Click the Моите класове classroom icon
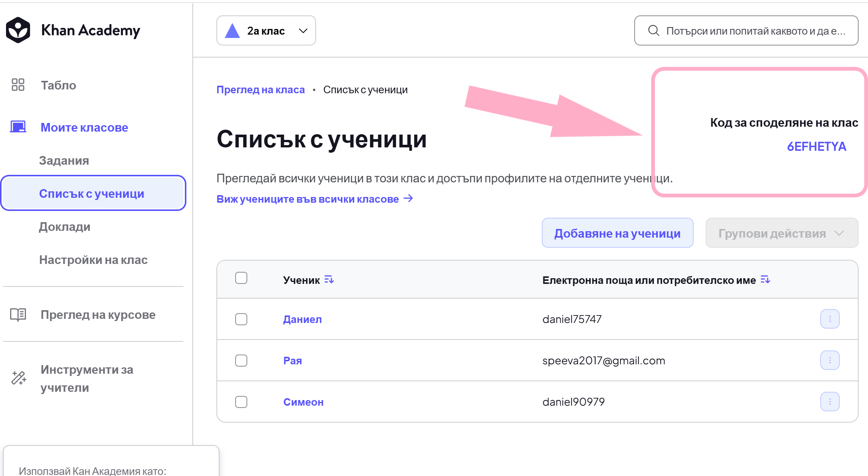Viewport: 868px width, 476px height. tap(18, 127)
